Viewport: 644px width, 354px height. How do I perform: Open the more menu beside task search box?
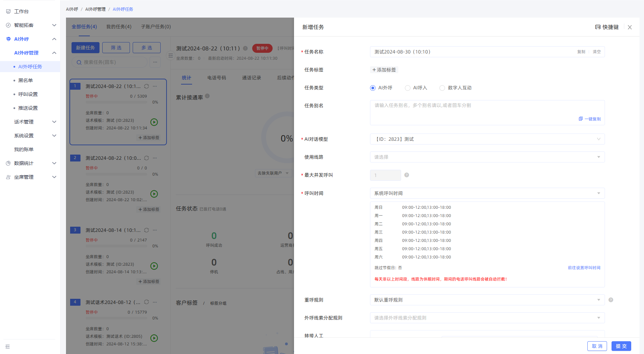pos(155,62)
